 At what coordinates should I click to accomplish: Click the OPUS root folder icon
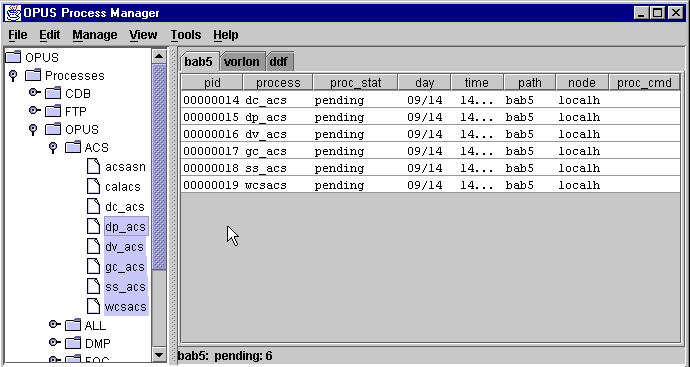click(13, 57)
